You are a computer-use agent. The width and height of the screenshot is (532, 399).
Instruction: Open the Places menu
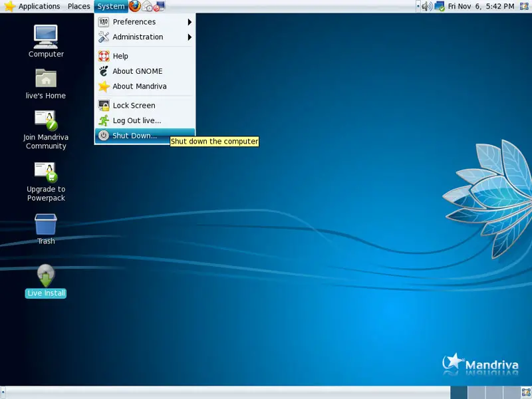tap(78, 6)
